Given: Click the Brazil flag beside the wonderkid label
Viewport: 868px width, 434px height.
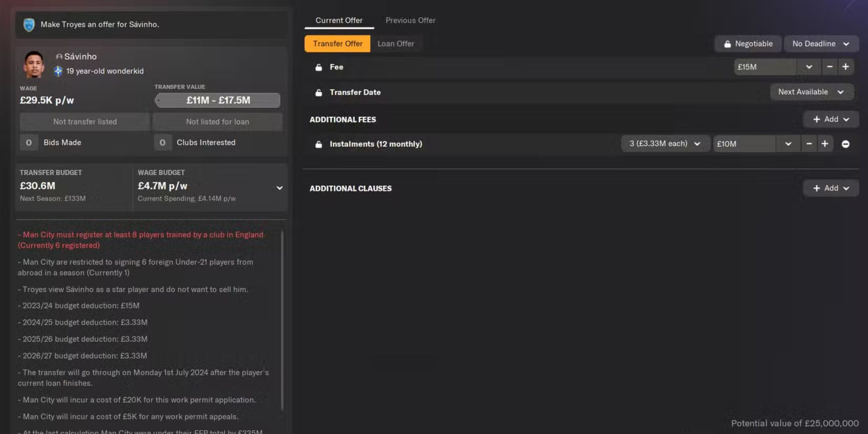Looking at the screenshot, I should click(x=58, y=71).
